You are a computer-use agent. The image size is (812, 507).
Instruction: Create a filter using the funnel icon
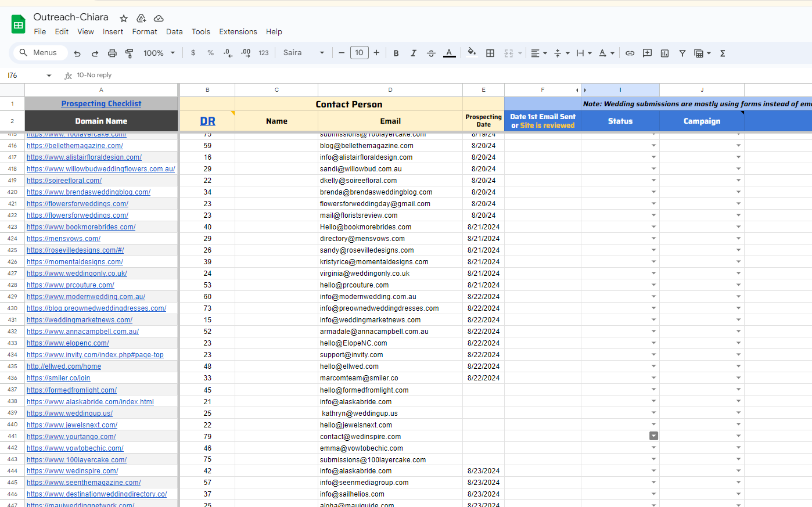point(682,53)
